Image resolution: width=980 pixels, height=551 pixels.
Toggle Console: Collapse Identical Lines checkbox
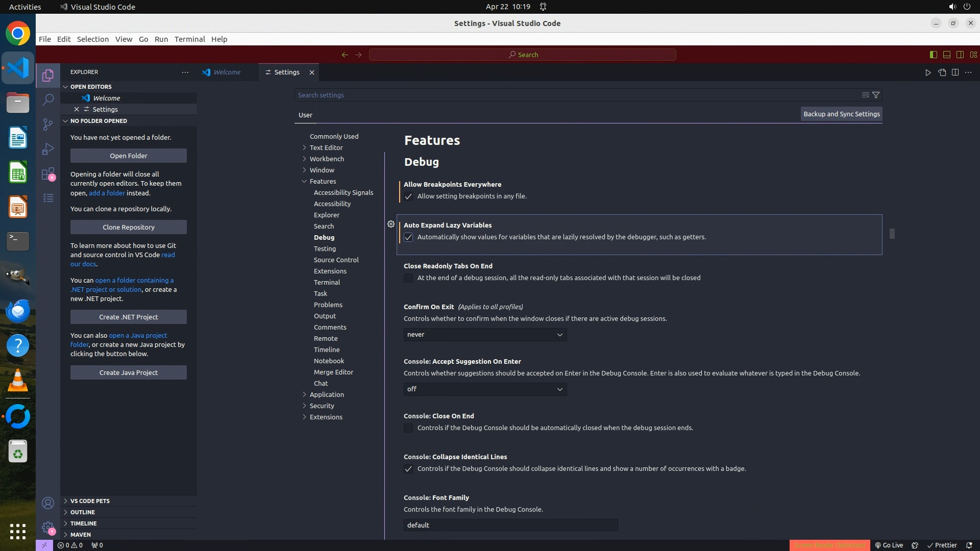tap(408, 469)
